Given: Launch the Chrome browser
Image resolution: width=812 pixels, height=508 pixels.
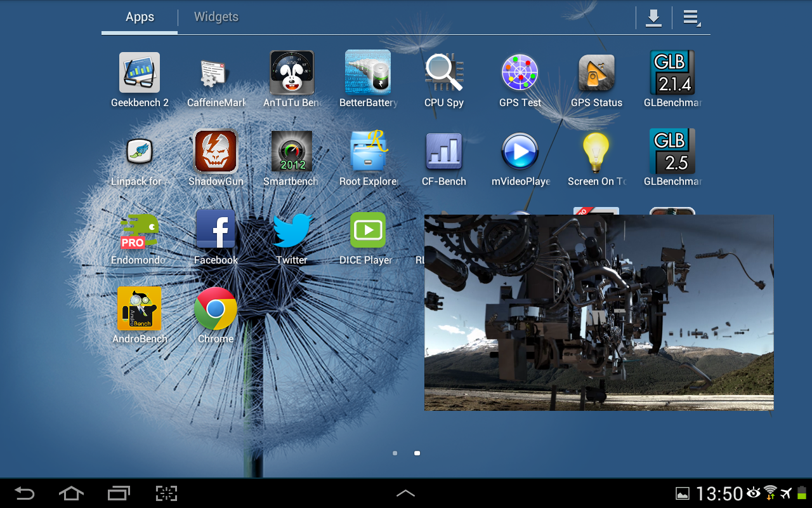Looking at the screenshot, I should click(x=216, y=316).
